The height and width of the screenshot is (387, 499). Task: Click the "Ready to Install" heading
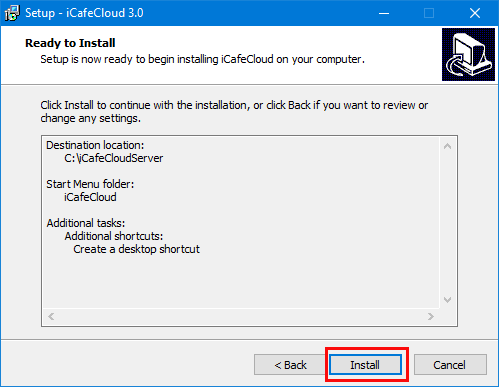(70, 43)
